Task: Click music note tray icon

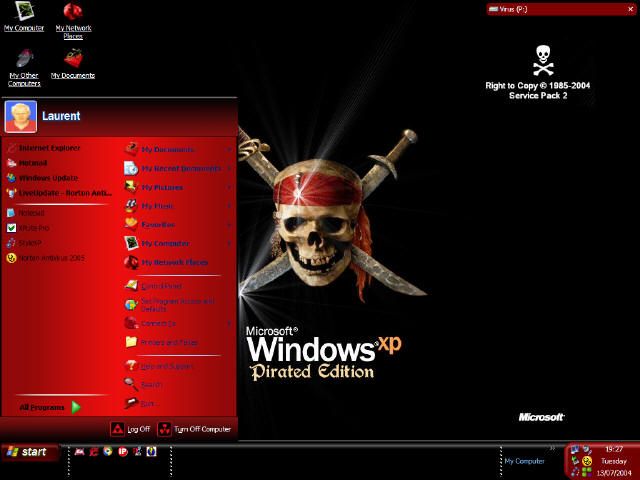Action: click(x=575, y=472)
